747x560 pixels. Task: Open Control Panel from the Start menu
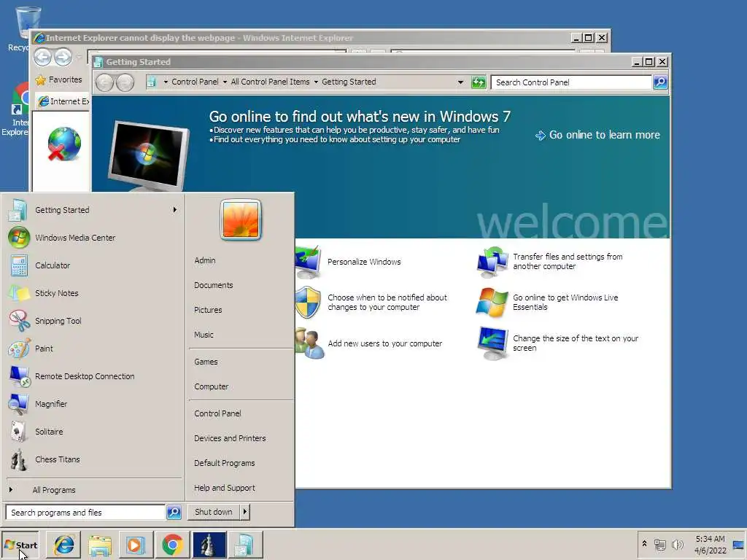(217, 413)
